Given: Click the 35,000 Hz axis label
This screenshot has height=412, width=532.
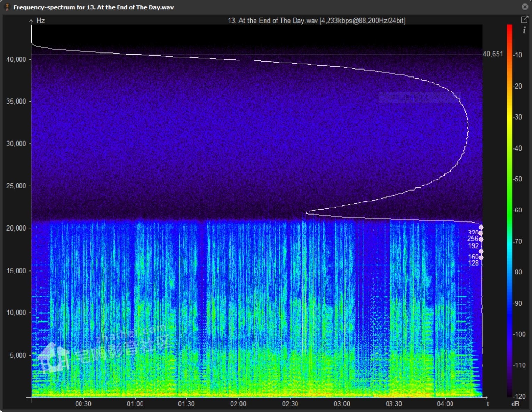Looking at the screenshot, I should click(16, 102).
